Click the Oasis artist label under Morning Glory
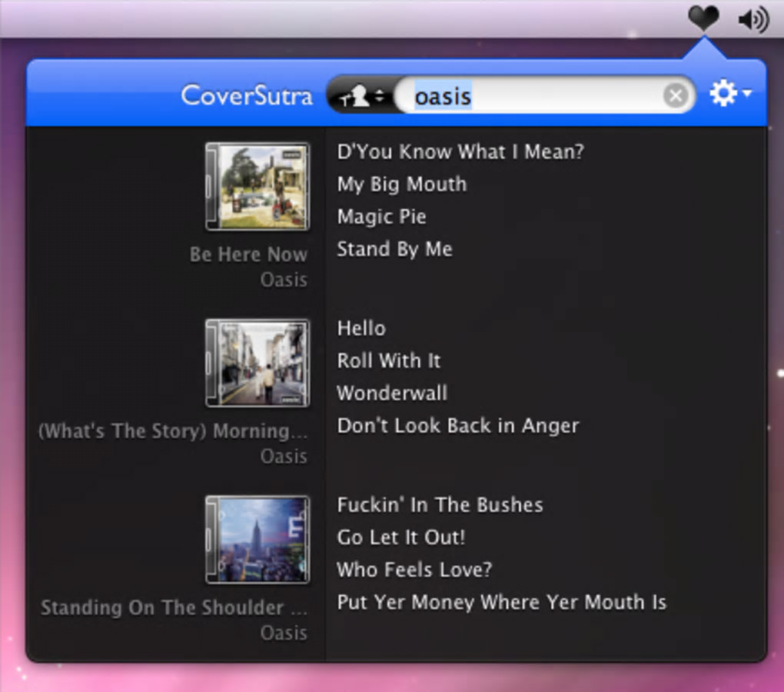Image resolution: width=784 pixels, height=692 pixels. click(284, 457)
